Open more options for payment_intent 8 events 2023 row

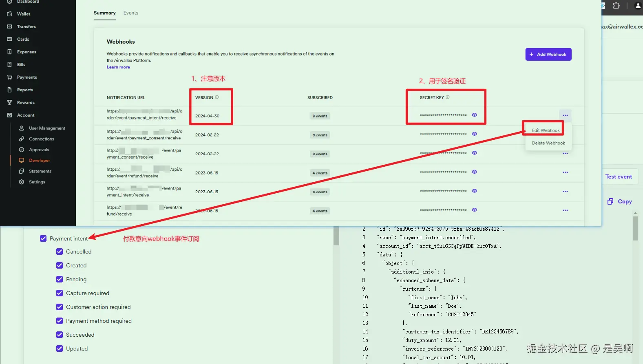565,191
